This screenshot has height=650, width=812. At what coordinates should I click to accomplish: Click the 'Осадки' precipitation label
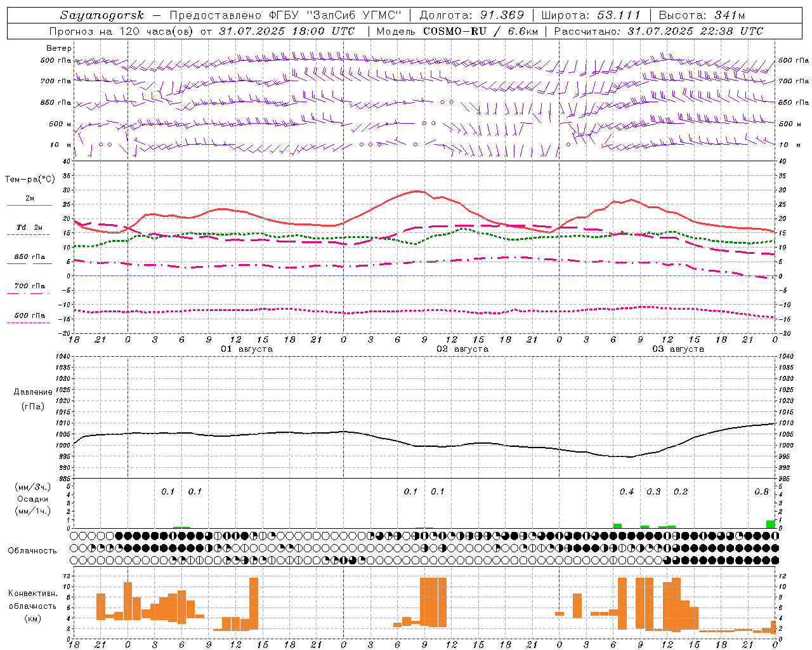[32, 499]
